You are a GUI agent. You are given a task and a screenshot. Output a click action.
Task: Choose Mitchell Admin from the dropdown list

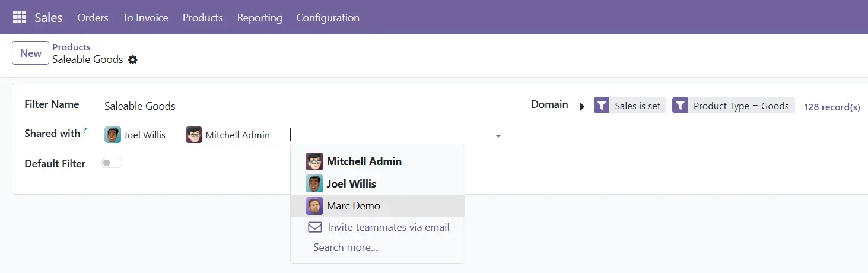coord(363,161)
